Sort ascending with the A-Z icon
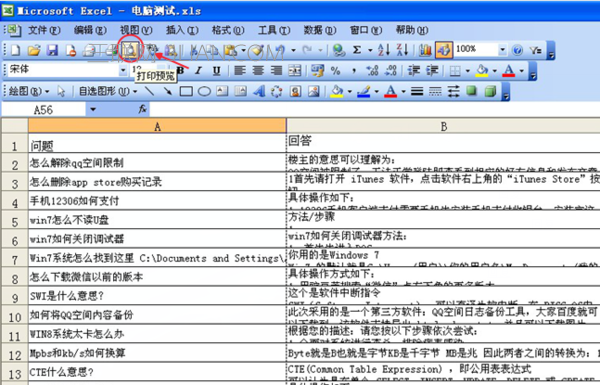This screenshot has width=600, height=385. pyautogui.click(x=383, y=50)
